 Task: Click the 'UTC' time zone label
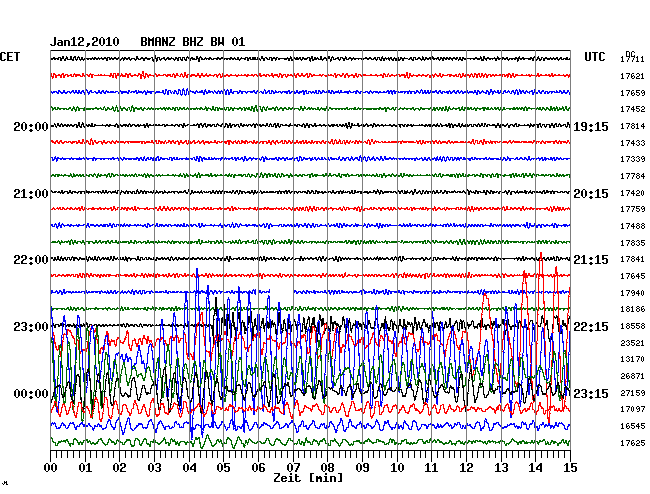pos(595,57)
